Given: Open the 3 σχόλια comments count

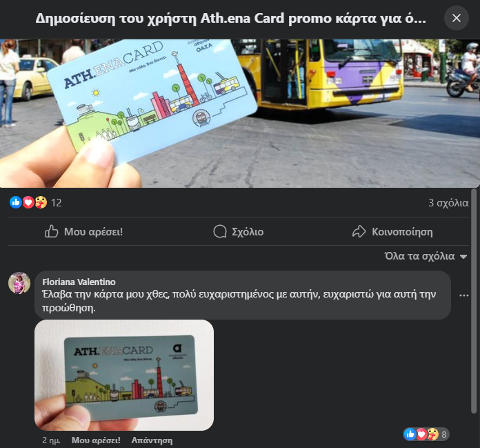Looking at the screenshot, I should coord(448,202).
